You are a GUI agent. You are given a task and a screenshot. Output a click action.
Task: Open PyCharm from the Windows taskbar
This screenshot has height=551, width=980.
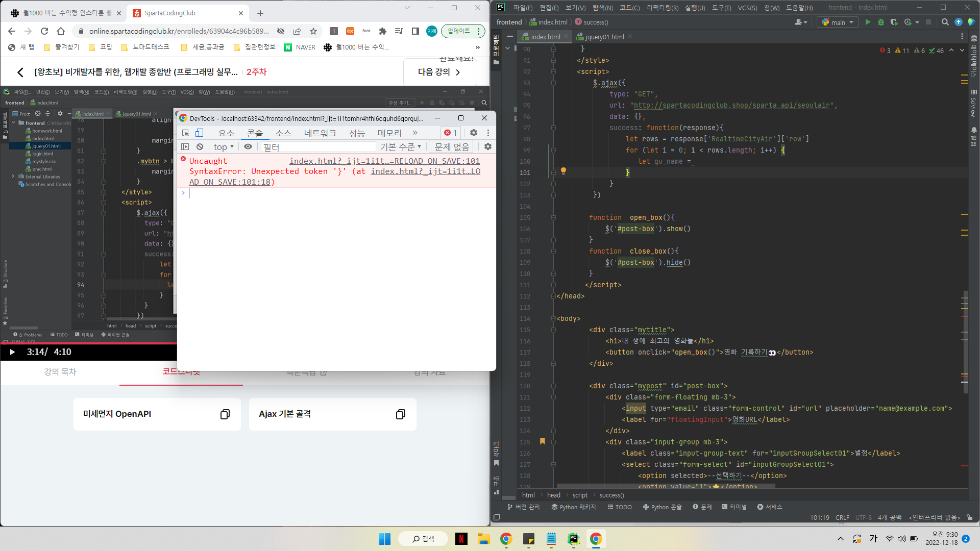pyautogui.click(x=574, y=539)
